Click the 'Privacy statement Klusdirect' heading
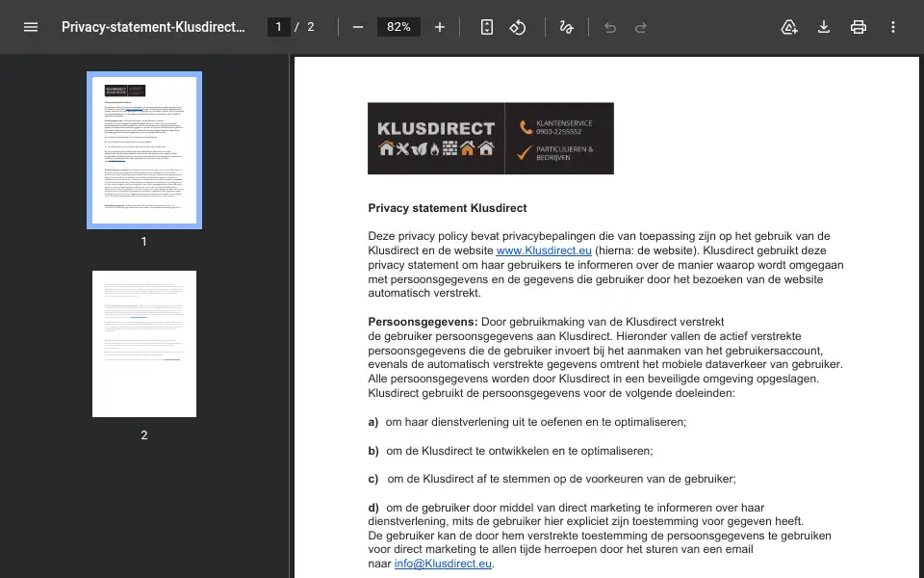This screenshot has height=578, width=924. 448,208
